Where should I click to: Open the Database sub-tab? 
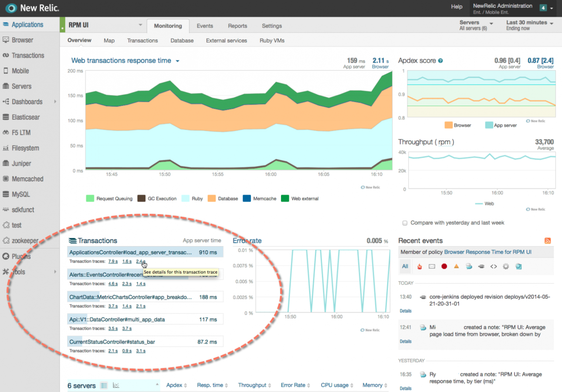(182, 41)
